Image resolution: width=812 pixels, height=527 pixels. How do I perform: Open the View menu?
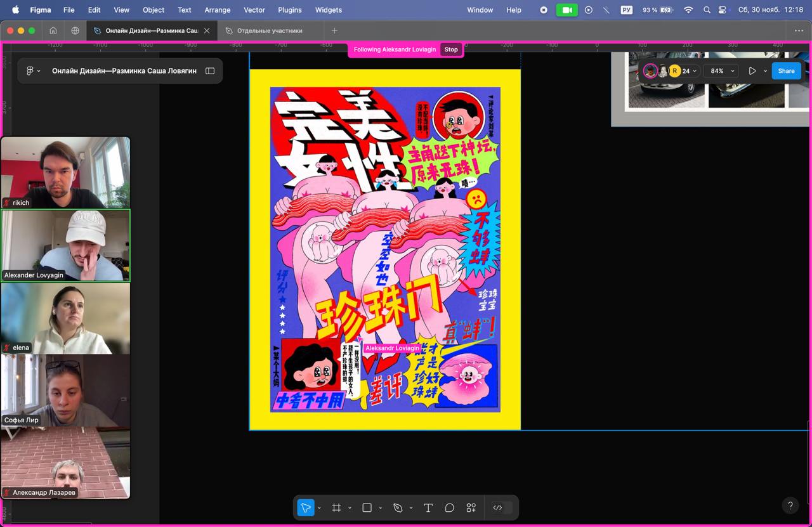coord(121,10)
